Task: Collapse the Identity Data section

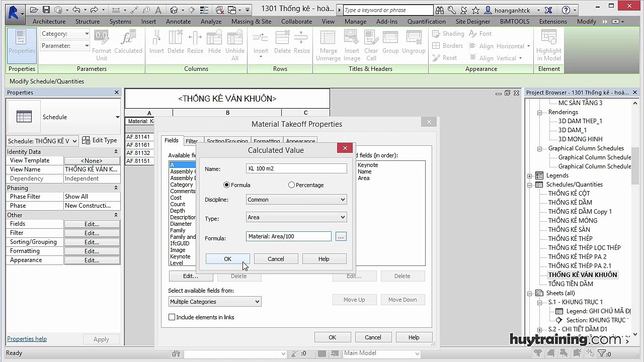Action: point(116,152)
